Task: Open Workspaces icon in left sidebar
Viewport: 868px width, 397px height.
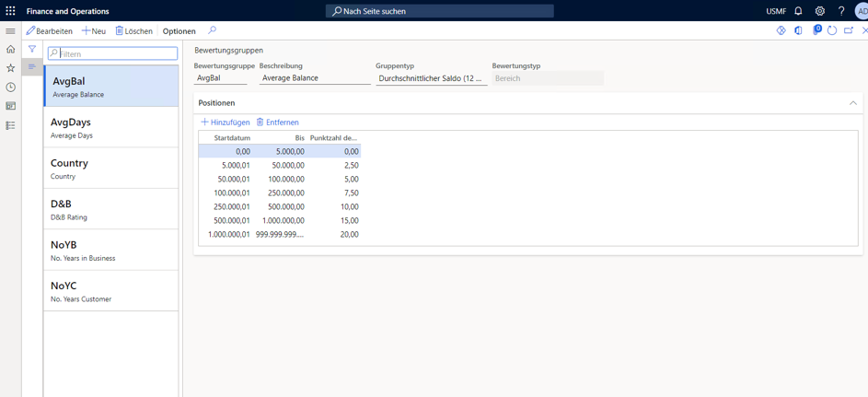Action: tap(10, 106)
